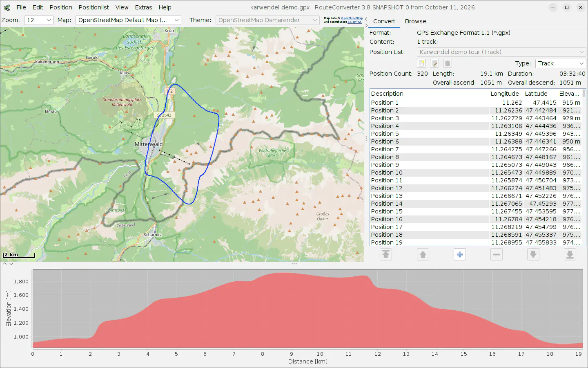Move selected position to top of list
This screenshot has height=368, width=588.
tap(386, 254)
